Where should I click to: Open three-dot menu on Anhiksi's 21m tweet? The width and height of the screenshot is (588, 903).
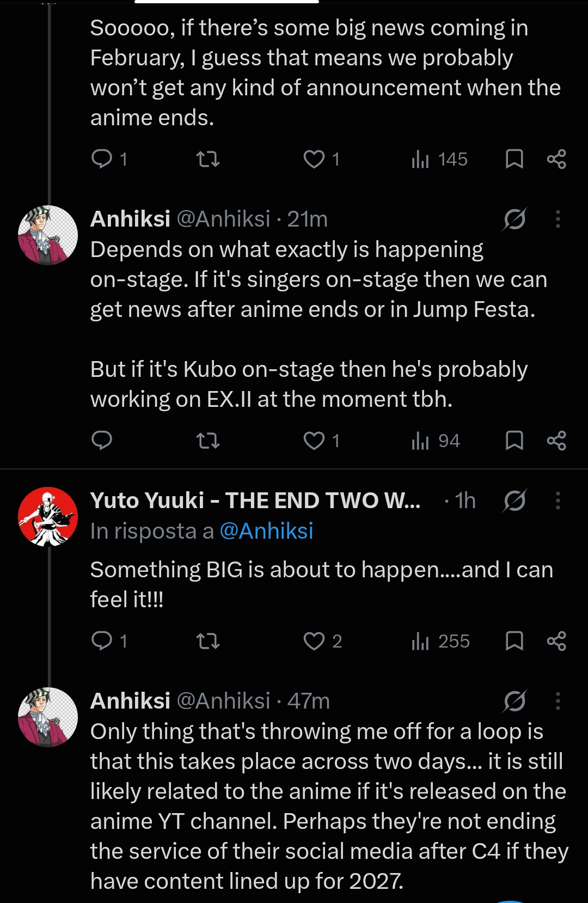[x=558, y=219]
